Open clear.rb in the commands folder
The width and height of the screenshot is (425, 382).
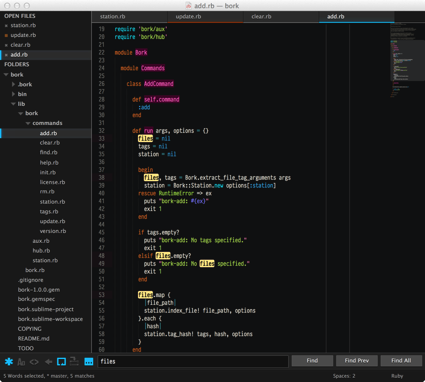click(50, 143)
